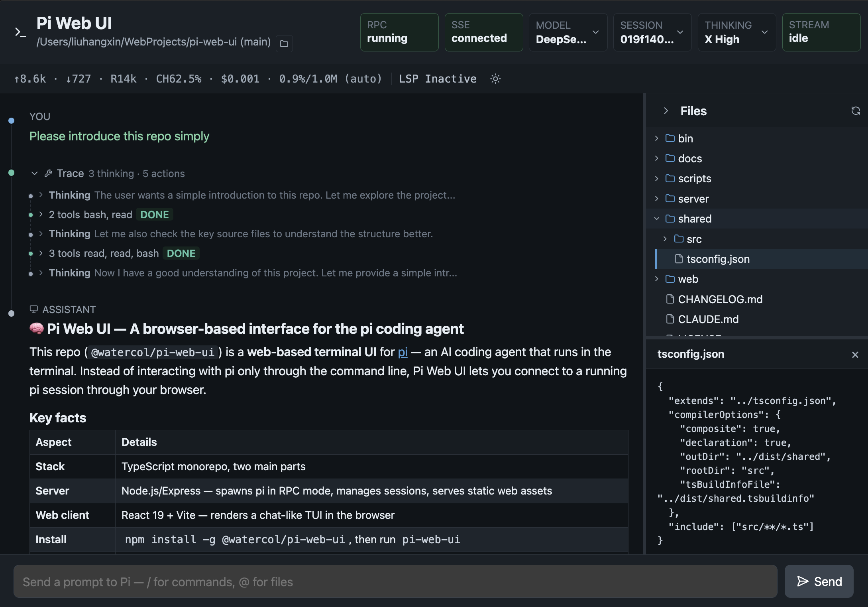Image resolution: width=868 pixels, height=607 pixels.
Task: Toggle the light theme sun icon
Action: point(495,79)
